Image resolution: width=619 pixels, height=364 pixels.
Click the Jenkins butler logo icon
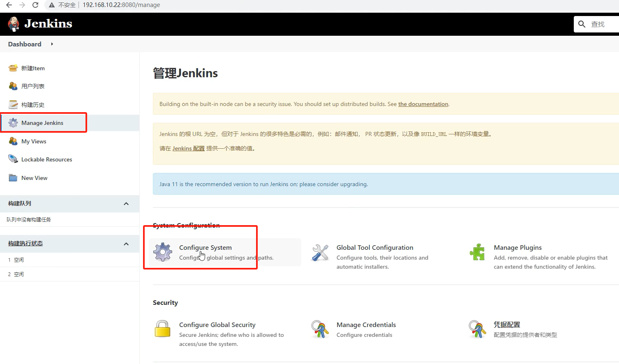14,24
